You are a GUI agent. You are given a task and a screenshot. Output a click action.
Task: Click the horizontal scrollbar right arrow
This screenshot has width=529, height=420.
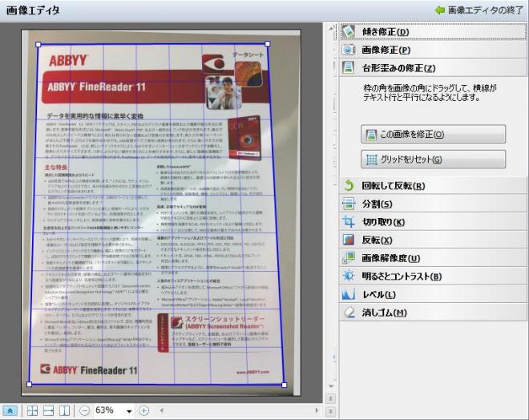tap(317, 410)
